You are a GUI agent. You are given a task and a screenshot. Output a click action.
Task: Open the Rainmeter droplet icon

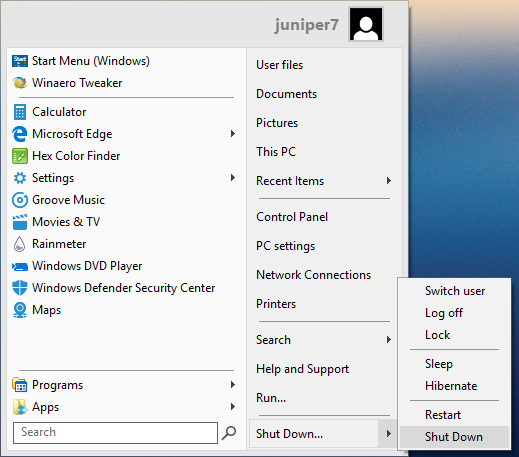point(20,244)
